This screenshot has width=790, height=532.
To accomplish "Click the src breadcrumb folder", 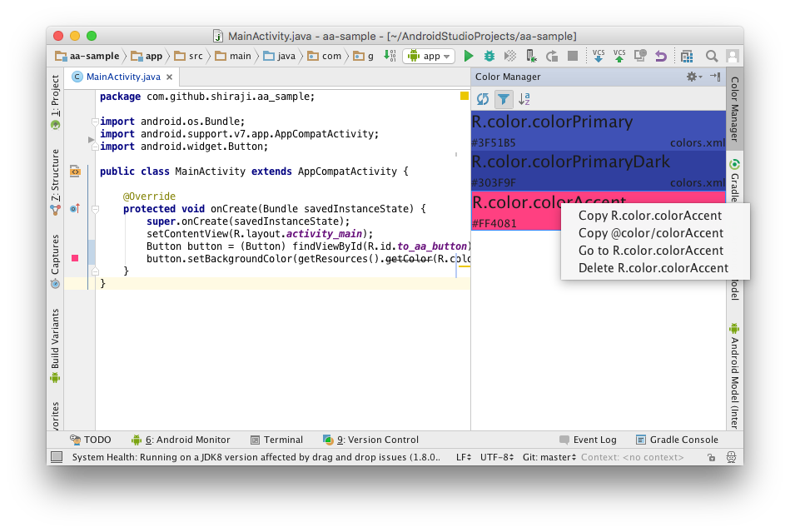I will (x=188, y=56).
